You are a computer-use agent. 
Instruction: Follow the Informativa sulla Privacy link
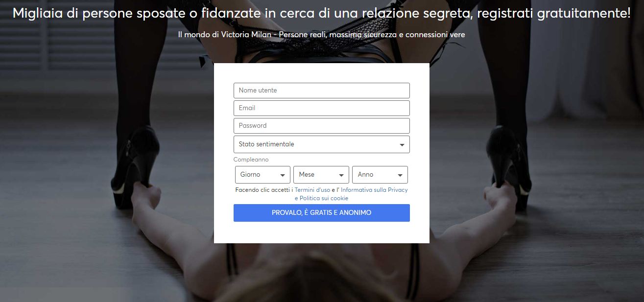coord(374,190)
